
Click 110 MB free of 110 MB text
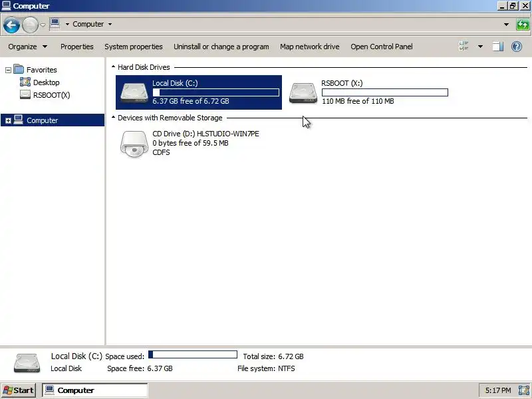[358, 101]
